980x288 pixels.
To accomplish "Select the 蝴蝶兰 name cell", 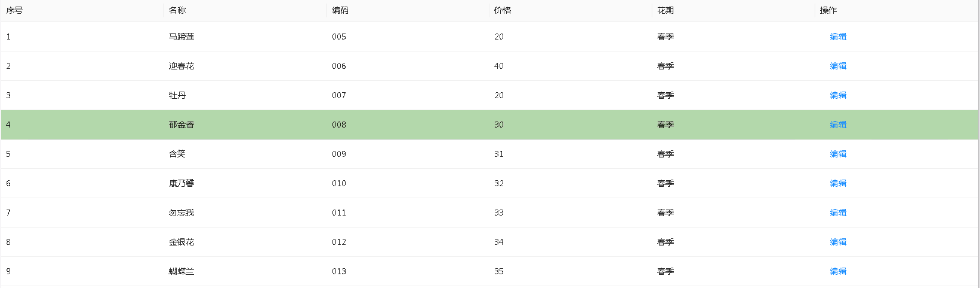I will tap(182, 271).
